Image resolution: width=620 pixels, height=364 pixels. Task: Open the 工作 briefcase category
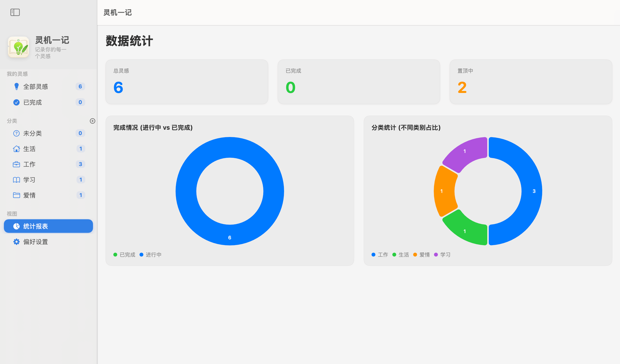(29, 164)
